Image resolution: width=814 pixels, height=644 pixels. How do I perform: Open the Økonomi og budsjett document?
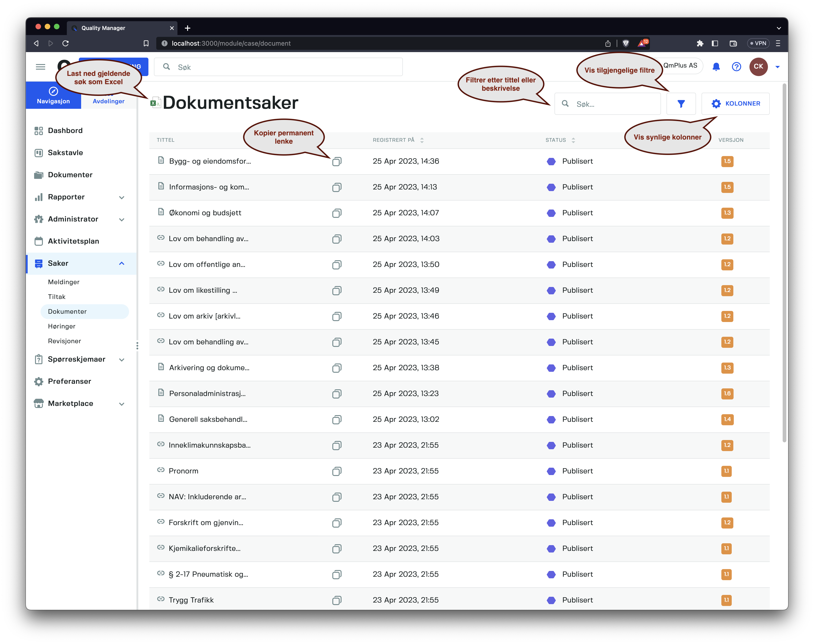[x=205, y=213]
